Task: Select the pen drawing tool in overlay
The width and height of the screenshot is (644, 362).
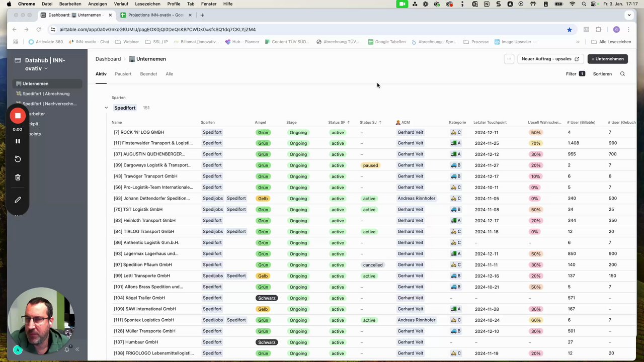Action: coord(18,200)
